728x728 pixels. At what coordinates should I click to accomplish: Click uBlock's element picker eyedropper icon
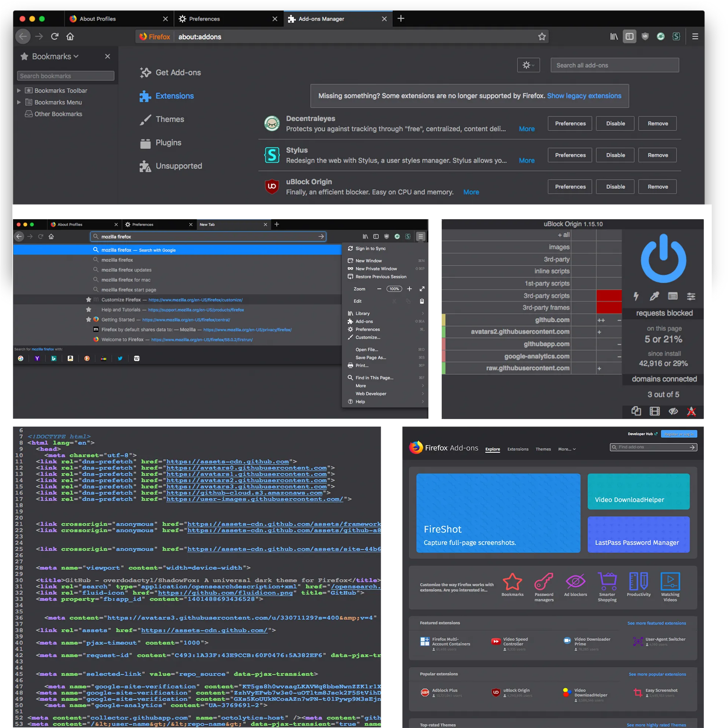[654, 296]
